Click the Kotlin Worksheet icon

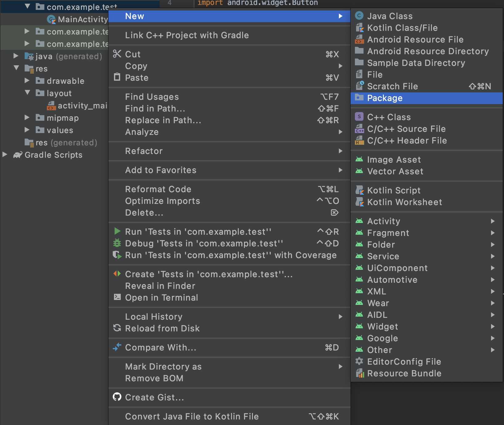click(x=359, y=202)
